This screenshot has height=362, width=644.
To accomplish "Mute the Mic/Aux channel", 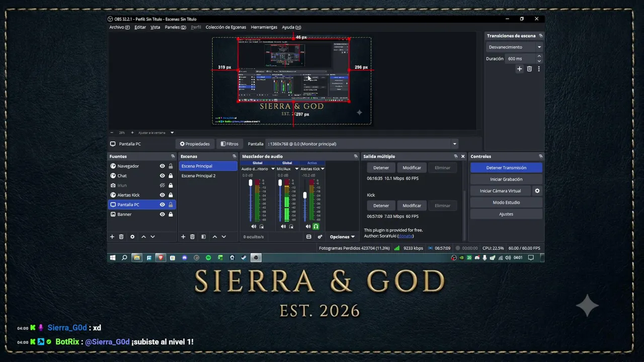I will [283, 227].
